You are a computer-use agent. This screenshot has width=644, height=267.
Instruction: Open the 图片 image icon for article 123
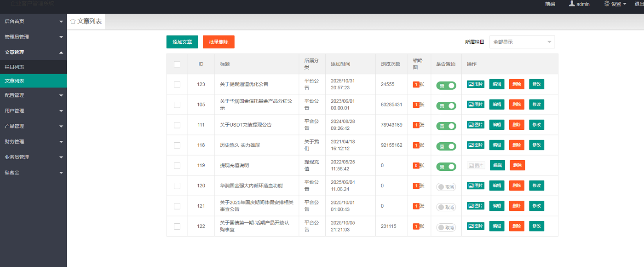[475, 84]
